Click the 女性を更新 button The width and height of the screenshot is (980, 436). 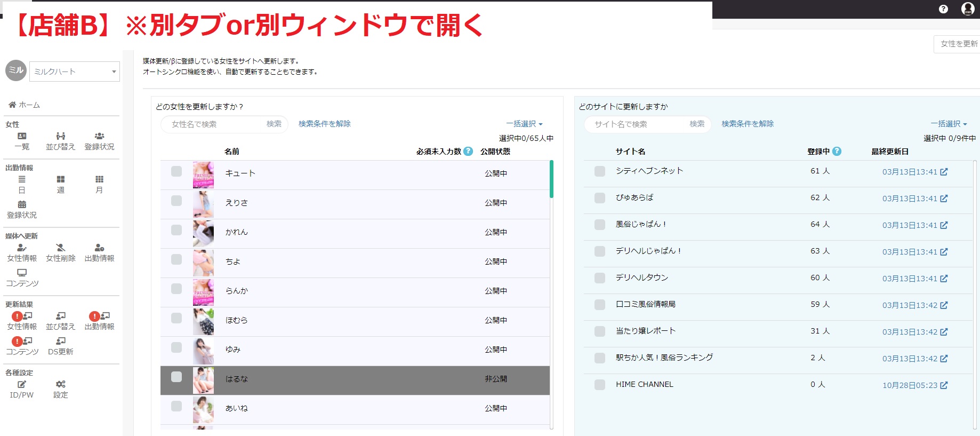click(958, 44)
